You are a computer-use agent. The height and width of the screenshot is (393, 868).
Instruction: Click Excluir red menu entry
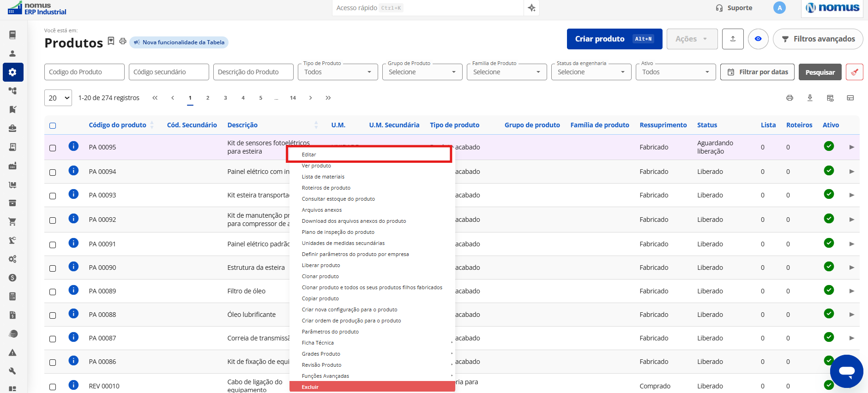[x=372, y=387]
